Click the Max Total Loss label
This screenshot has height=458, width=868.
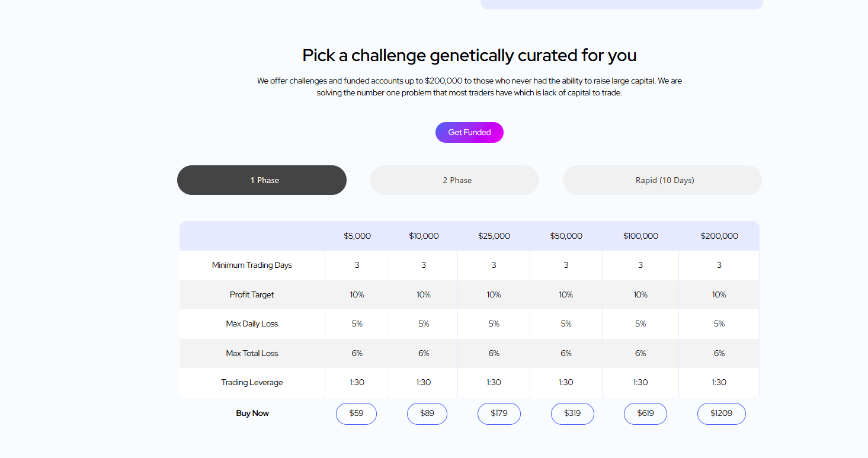pos(252,353)
